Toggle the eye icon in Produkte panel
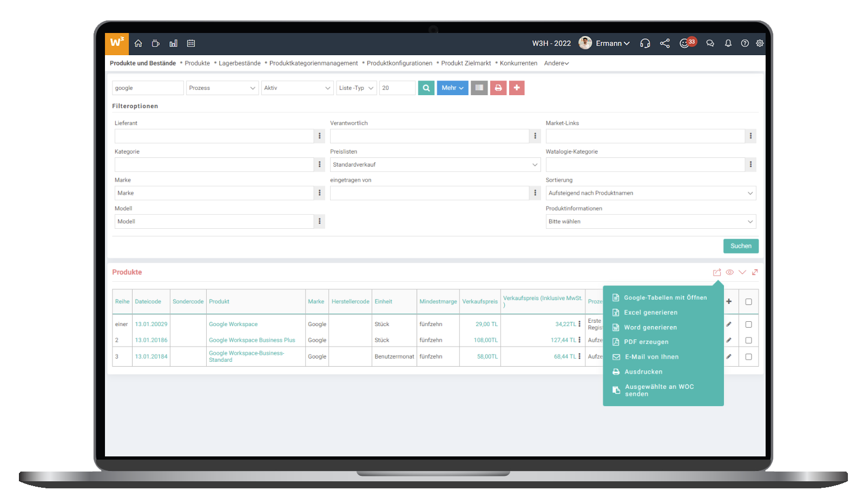Viewport: 863px width, 504px height. pyautogui.click(x=730, y=272)
